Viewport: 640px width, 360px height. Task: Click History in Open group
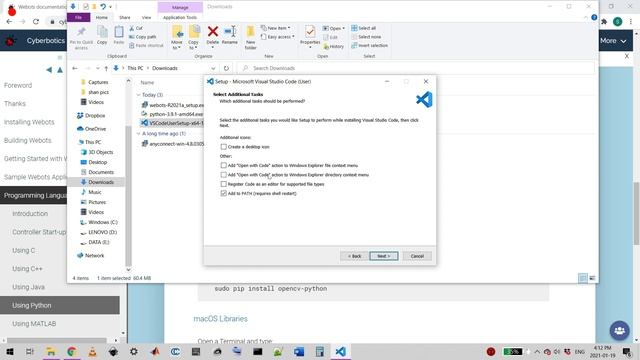[334, 47]
